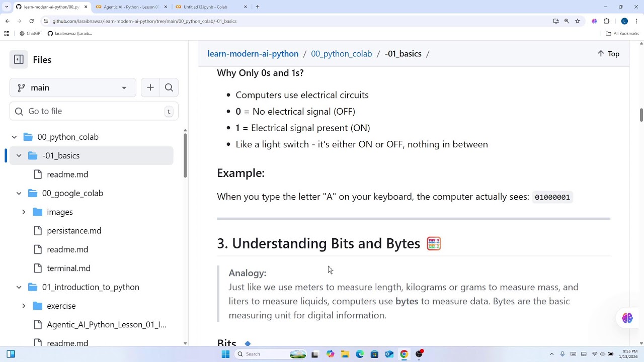Open terminal.md file
Screen dimensions: 644x362
(x=68, y=268)
